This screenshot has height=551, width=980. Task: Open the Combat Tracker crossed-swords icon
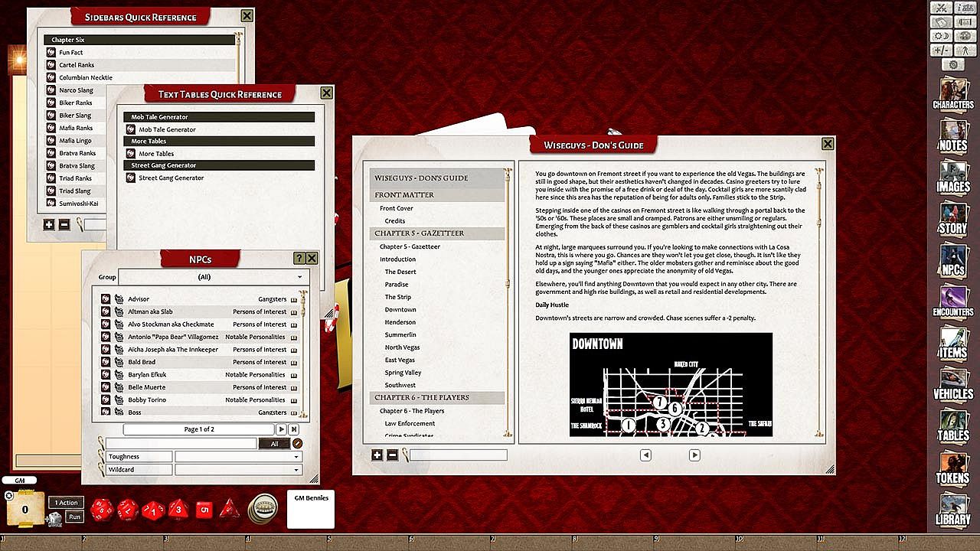click(x=942, y=8)
